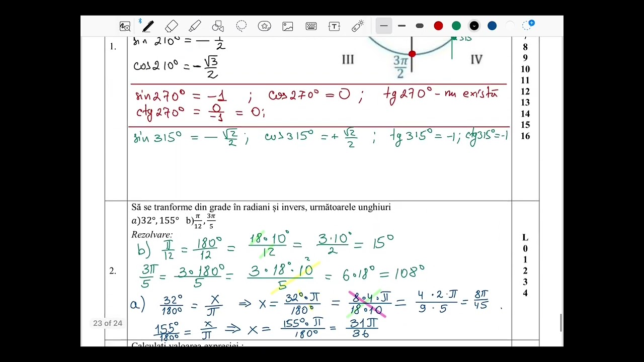
Task: Select the zoom window tool
Action: (125, 26)
